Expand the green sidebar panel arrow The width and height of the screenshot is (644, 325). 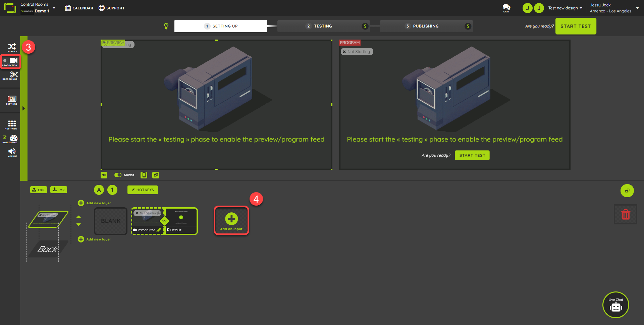pos(23,108)
